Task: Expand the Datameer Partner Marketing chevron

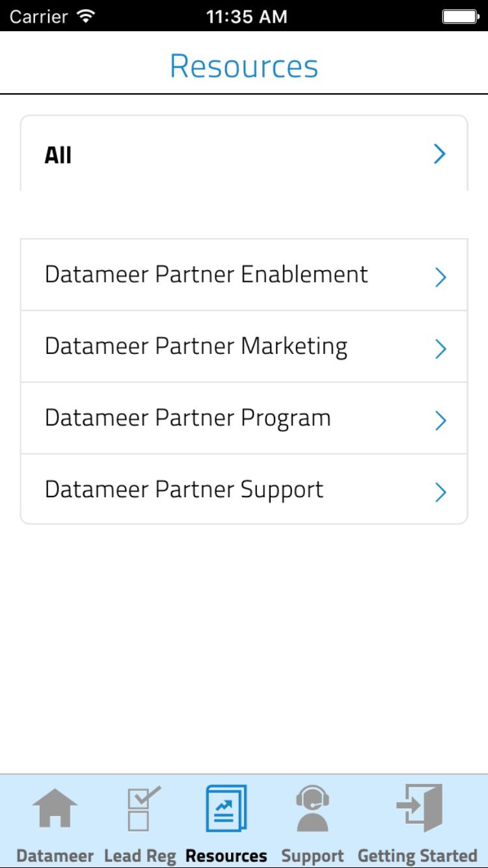Action: click(441, 349)
